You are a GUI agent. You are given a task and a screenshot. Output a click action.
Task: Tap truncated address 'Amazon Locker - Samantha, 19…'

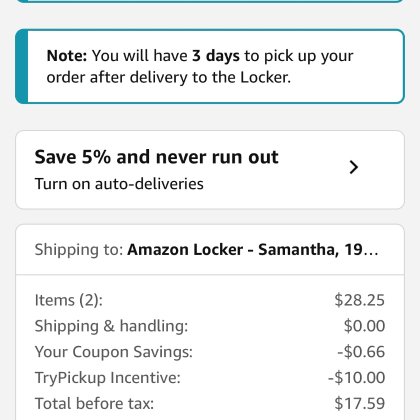click(x=253, y=250)
